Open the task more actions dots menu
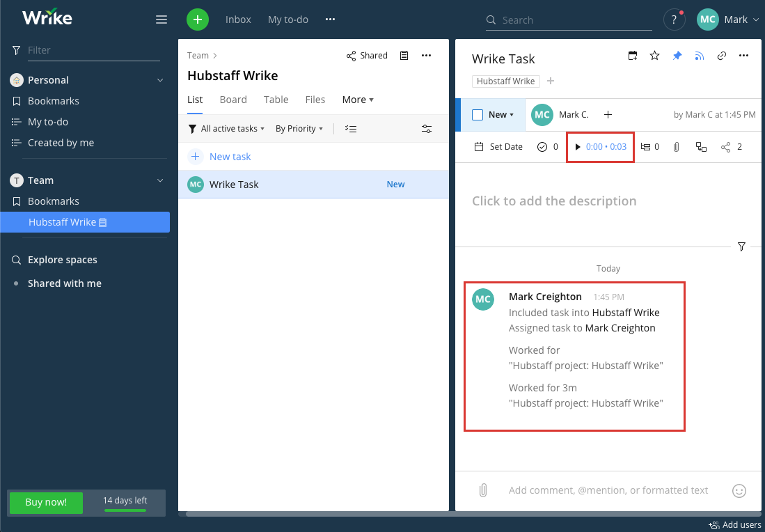The width and height of the screenshot is (765, 532). 743,56
